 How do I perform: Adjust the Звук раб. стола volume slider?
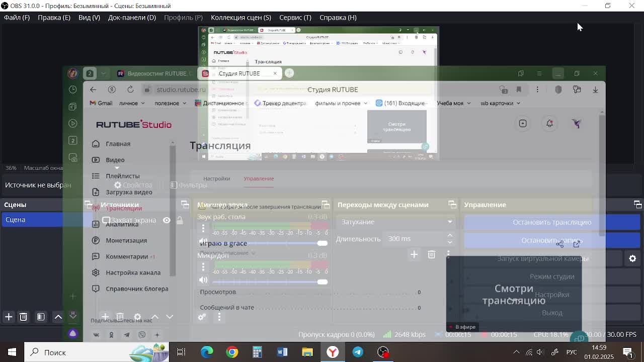[270, 243]
